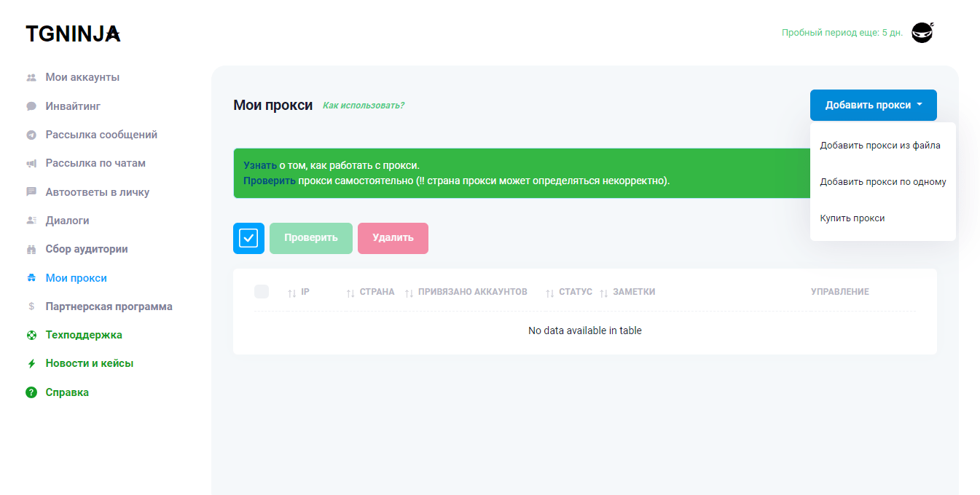Click the lightning icon beside Новости и кейсы

click(31, 364)
